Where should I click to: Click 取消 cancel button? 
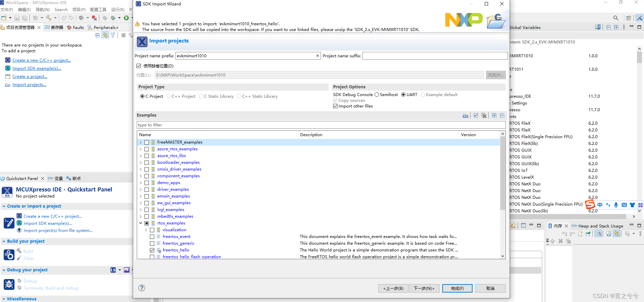click(x=490, y=288)
